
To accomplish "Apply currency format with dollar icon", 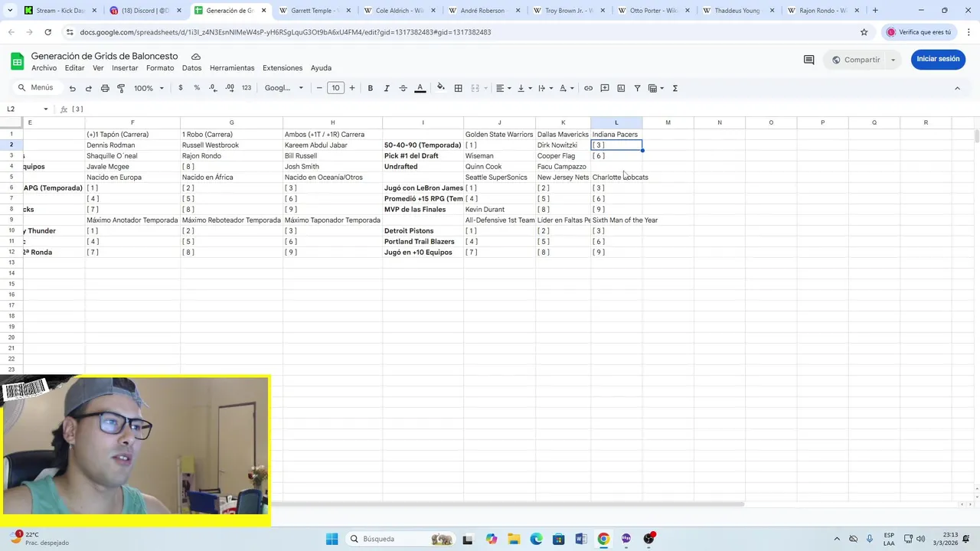I will (x=181, y=88).
